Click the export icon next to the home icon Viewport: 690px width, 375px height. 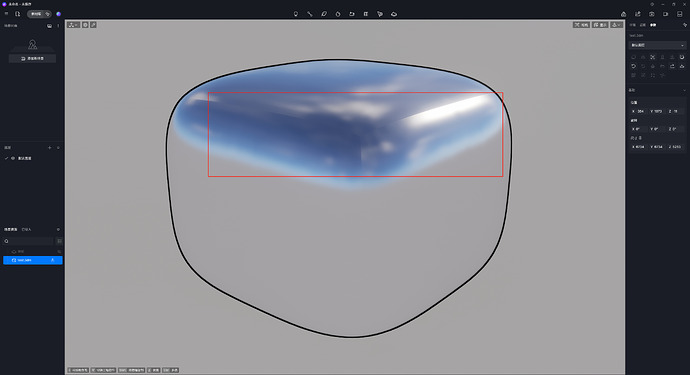pyautogui.click(x=638, y=14)
